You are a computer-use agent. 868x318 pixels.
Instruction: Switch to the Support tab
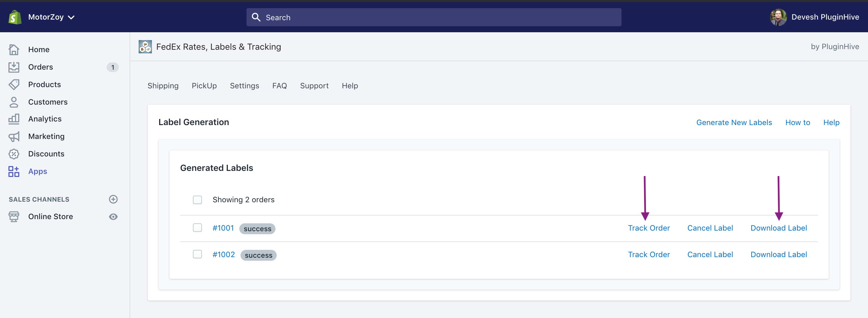click(x=314, y=86)
